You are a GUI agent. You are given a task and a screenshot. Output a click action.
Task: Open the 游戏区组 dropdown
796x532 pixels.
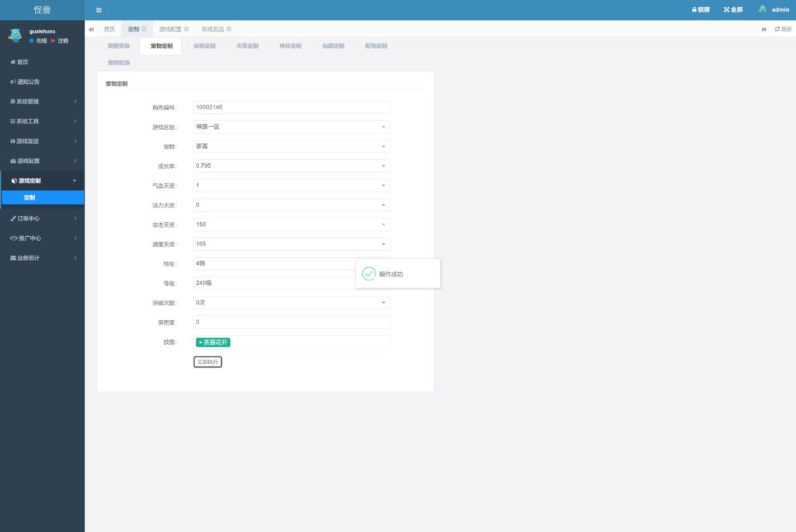[x=291, y=127]
